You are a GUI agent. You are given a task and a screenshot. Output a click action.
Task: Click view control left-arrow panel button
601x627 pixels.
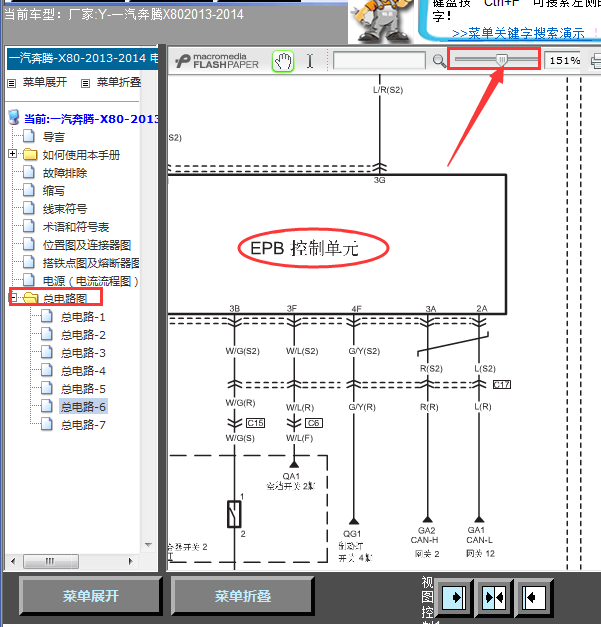[534, 598]
